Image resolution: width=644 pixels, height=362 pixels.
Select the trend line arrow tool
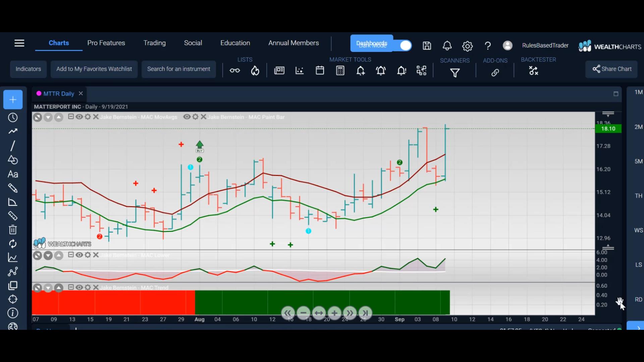[x=13, y=131]
